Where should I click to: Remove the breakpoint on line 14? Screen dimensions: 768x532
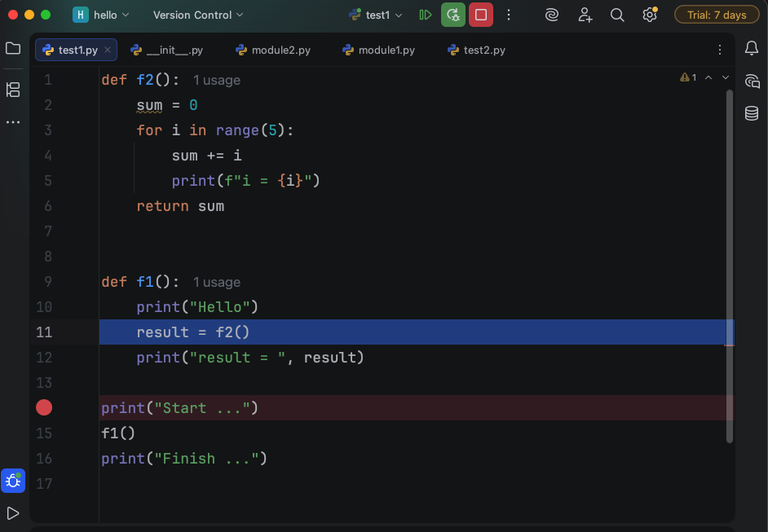44,407
